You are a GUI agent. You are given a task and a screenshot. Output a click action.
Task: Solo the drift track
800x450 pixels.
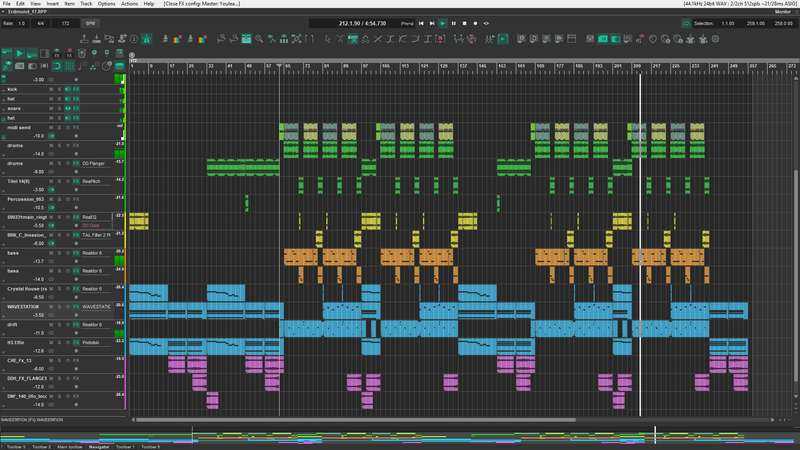pos(59,324)
